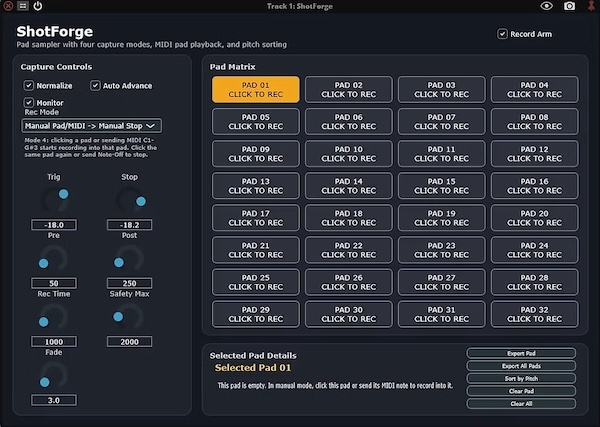Viewport: 600px width, 427px height.
Task: Choose PAD 08 pad
Action: pos(535,122)
